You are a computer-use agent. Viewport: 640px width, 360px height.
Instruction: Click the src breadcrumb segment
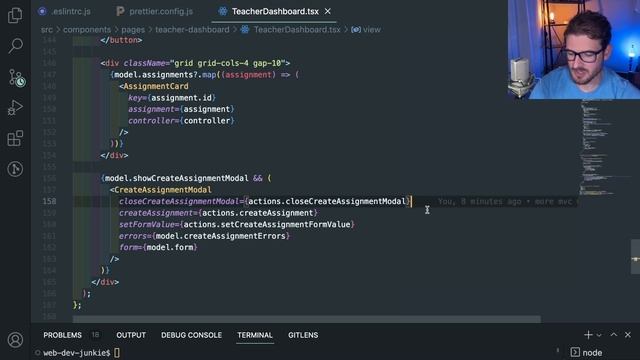pos(47,29)
